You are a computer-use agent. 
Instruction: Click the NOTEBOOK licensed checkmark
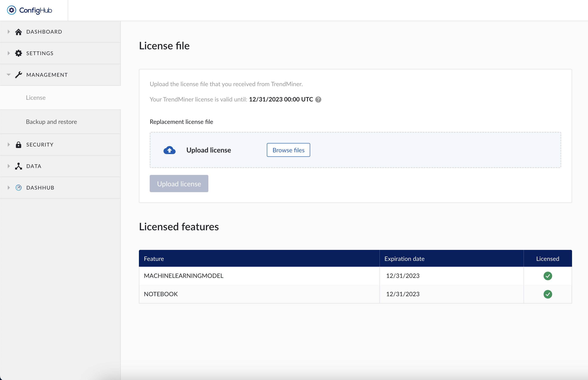tap(548, 294)
